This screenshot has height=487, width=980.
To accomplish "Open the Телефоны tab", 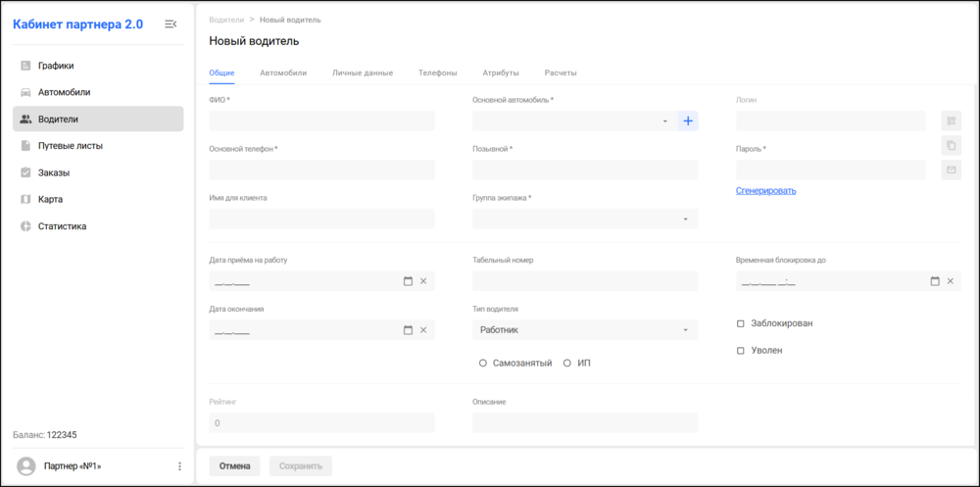I will pyautogui.click(x=437, y=73).
